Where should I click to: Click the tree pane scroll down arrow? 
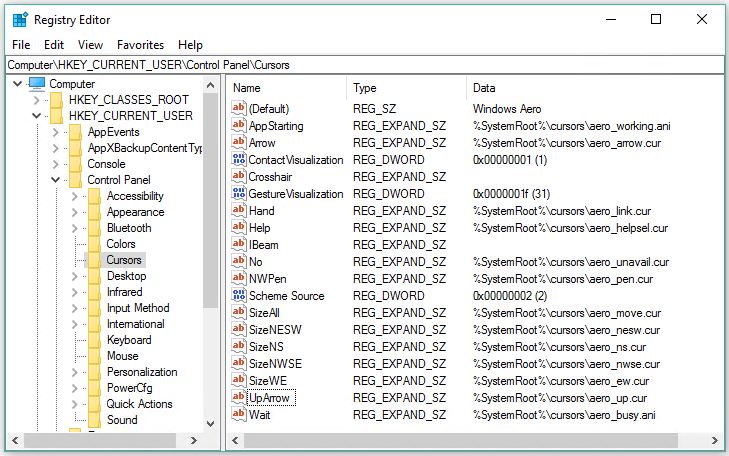pos(211,423)
